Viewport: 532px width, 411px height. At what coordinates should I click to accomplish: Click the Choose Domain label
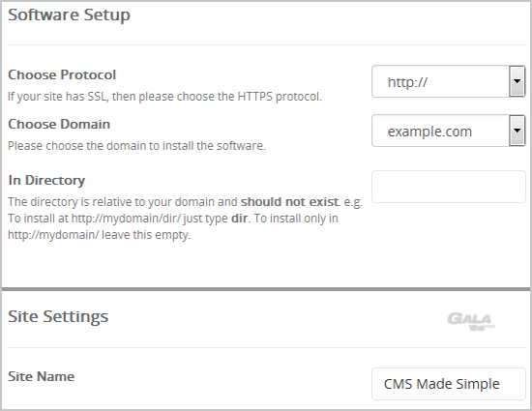(59, 124)
